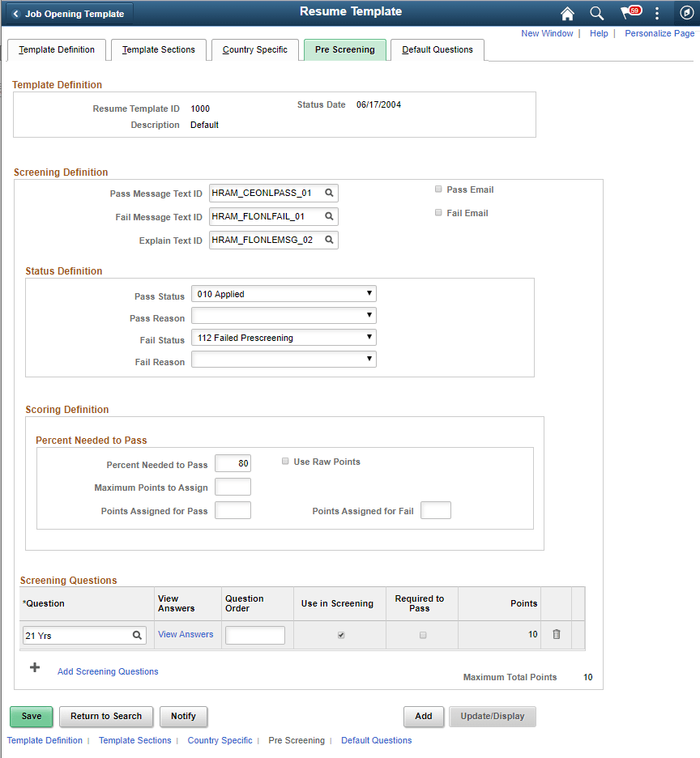700x758 pixels.
Task: Switch to the Template Sections tab
Action: pos(159,49)
